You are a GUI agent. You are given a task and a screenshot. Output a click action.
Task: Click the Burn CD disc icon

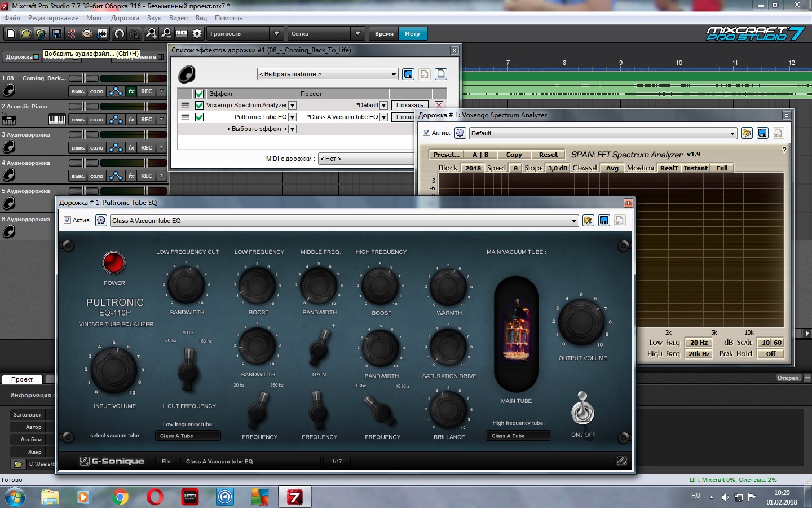coord(87,34)
